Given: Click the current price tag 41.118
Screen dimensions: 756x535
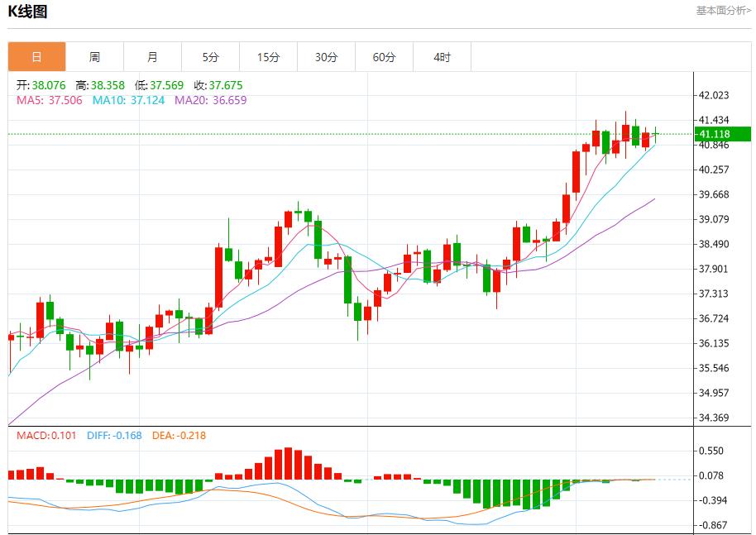Looking at the screenshot, I should pyautogui.click(x=716, y=131).
